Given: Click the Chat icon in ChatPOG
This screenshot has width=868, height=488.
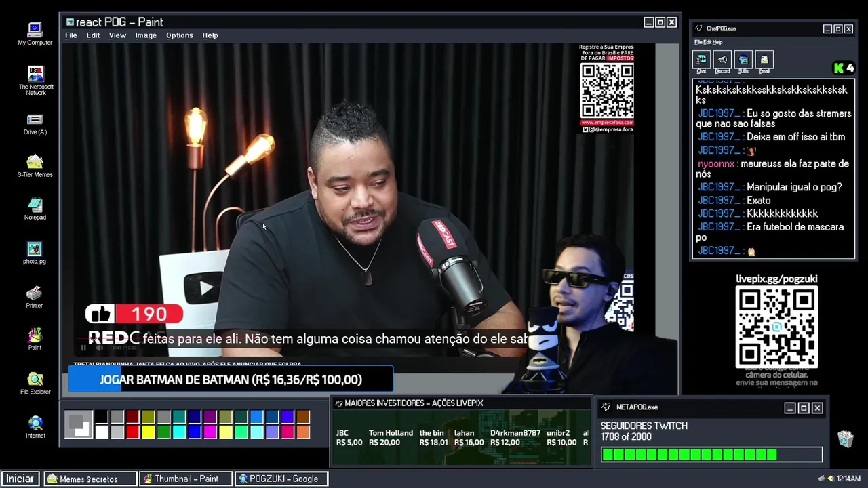Looking at the screenshot, I should 701,61.
